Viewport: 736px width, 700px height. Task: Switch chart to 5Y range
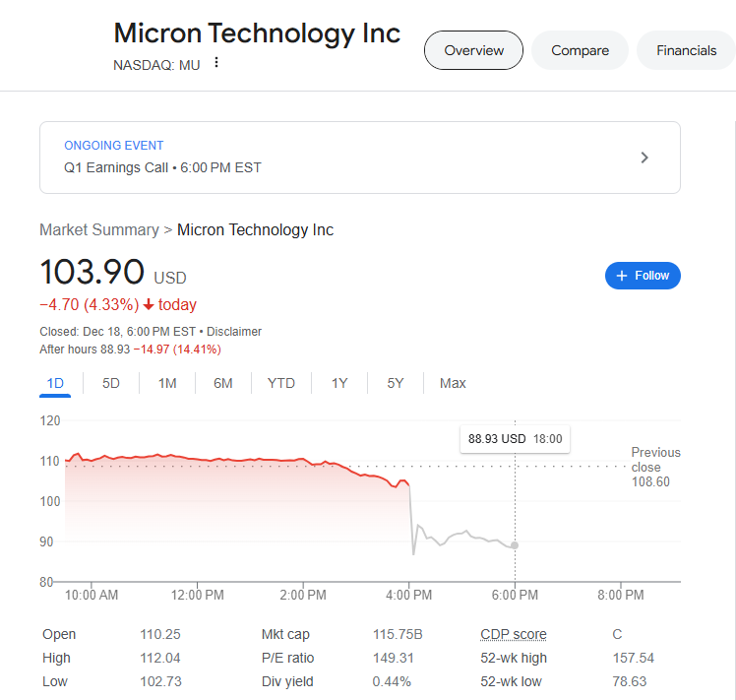point(396,383)
